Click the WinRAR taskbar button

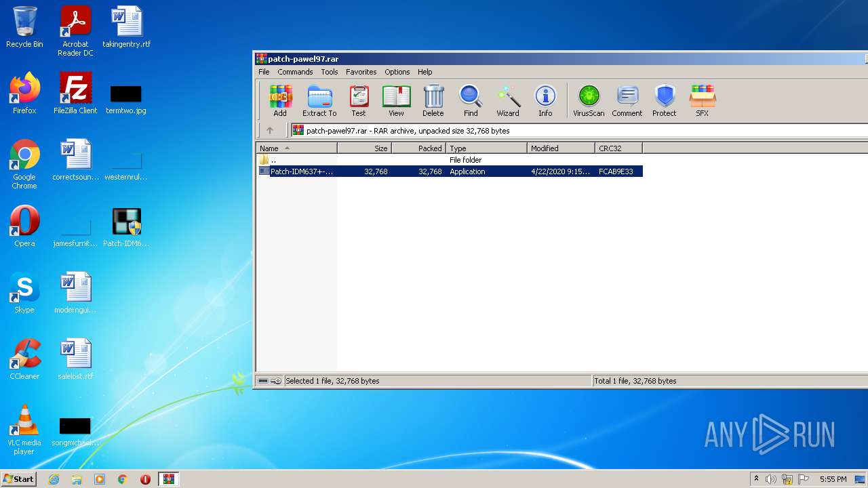coord(168,479)
